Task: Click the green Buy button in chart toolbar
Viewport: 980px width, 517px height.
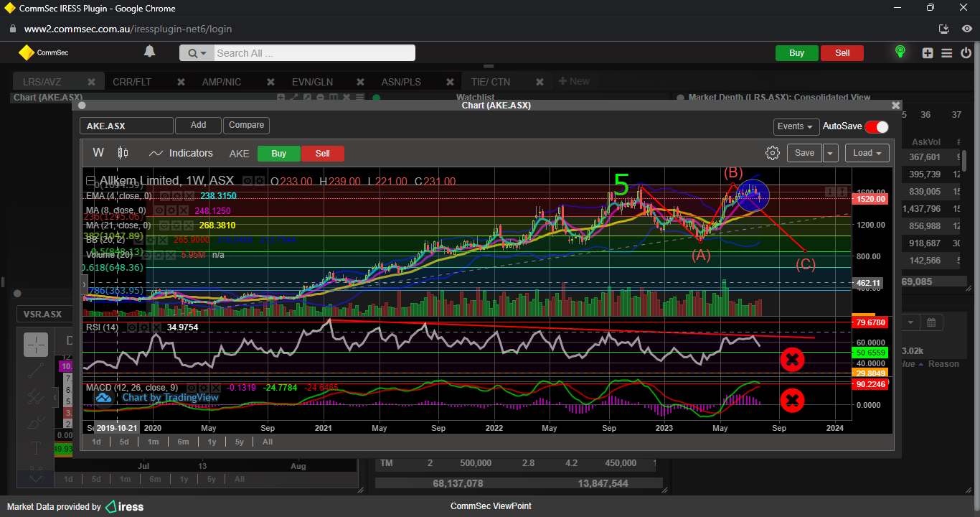Action: [278, 154]
